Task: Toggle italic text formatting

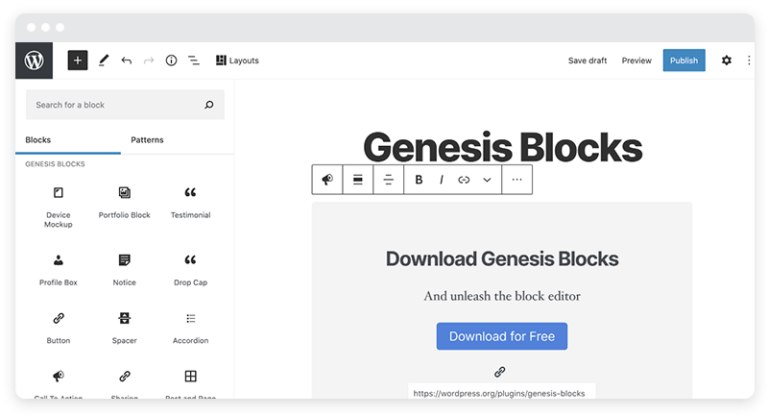Action: [x=441, y=180]
